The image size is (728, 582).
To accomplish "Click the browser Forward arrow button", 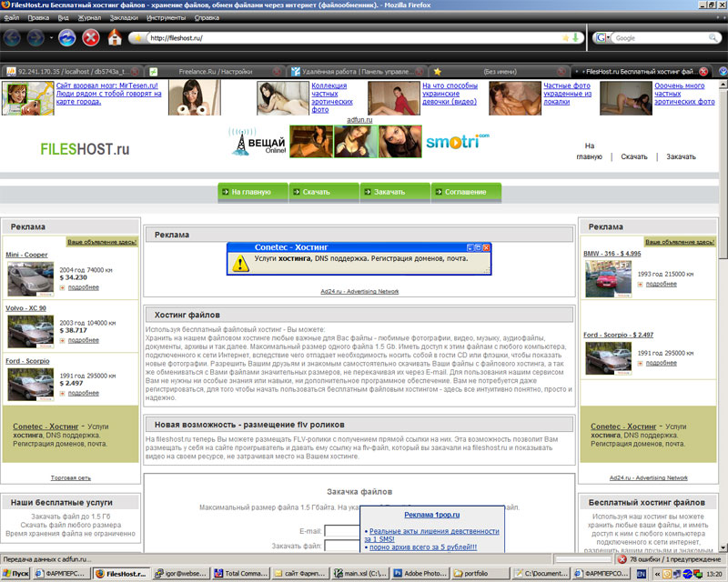I will [35, 37].
